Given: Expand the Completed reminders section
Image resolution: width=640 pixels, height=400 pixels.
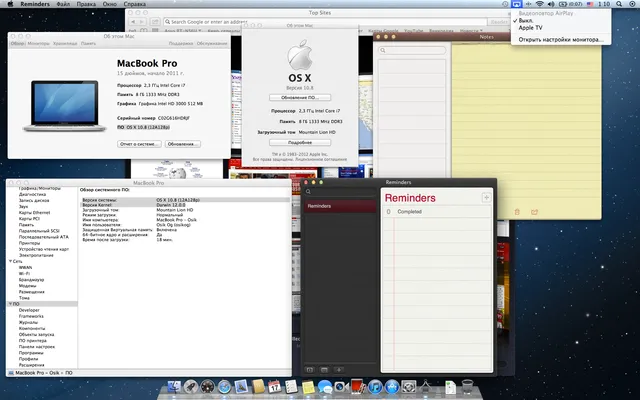Looking at the screenshot, I should pyautogui.click(x=409, y=212).
